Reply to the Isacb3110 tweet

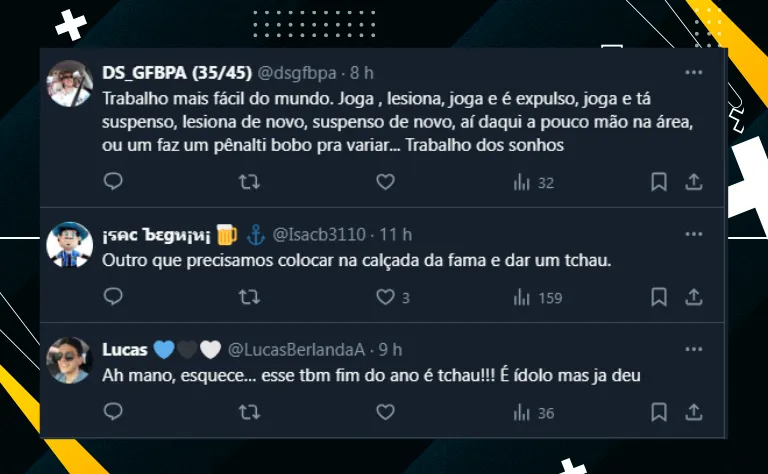coord(113,297)
